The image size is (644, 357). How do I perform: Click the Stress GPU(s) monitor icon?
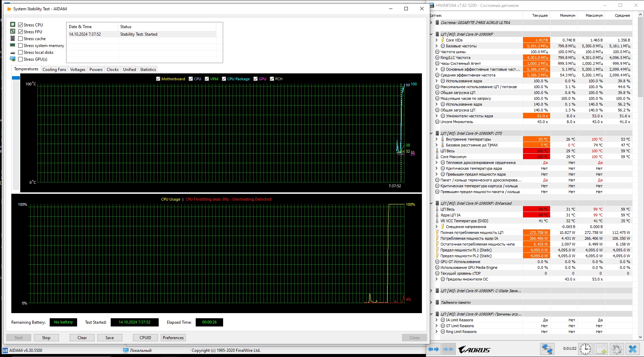[13, 59]
